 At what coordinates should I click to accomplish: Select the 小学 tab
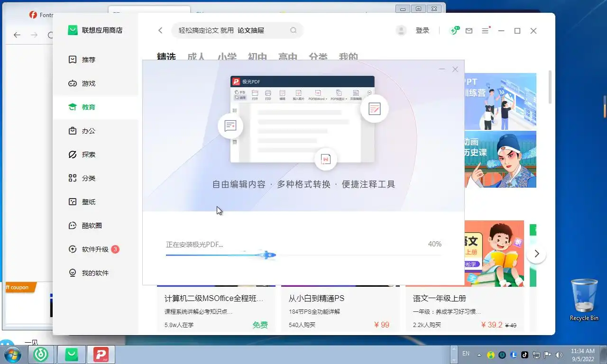227,57
